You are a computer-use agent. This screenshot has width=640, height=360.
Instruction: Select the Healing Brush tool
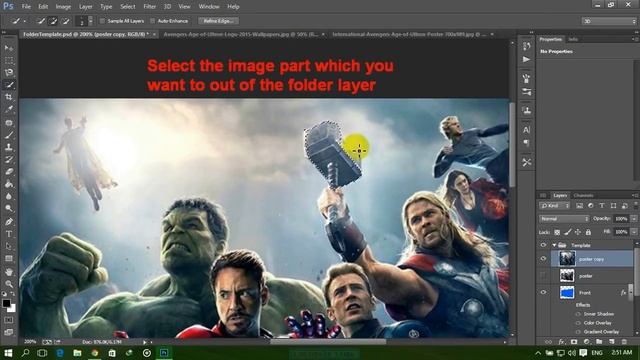tap(9, 122)
